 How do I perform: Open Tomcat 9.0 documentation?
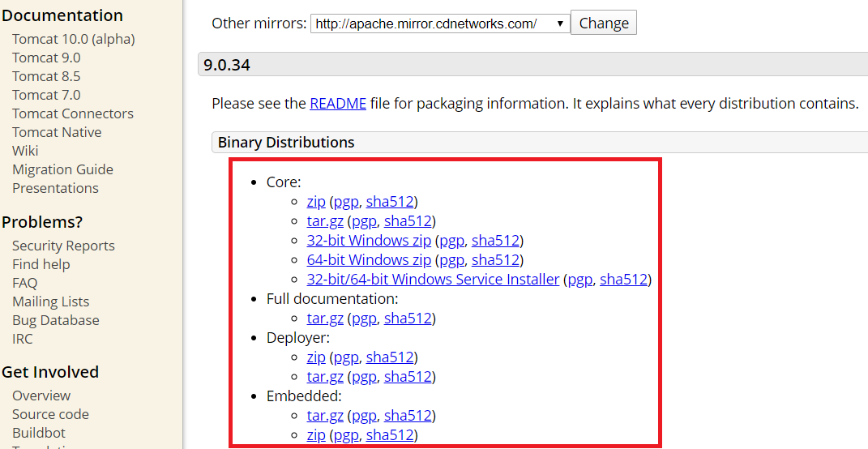tap(46, 58)
